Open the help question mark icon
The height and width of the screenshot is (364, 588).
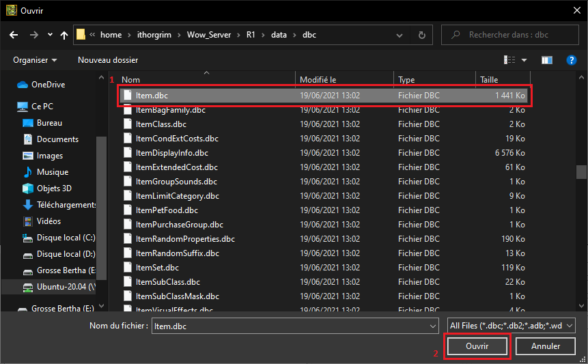[x=572, y=60]
